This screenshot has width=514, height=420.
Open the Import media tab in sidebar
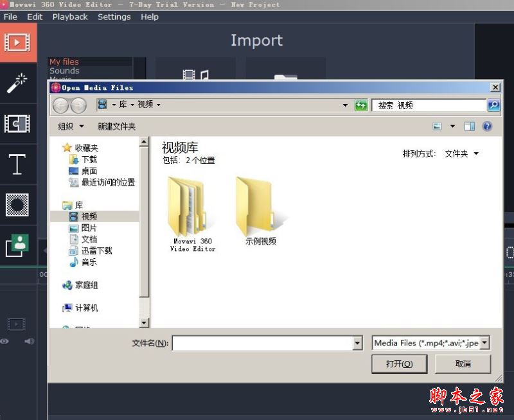tap(18, 42)
